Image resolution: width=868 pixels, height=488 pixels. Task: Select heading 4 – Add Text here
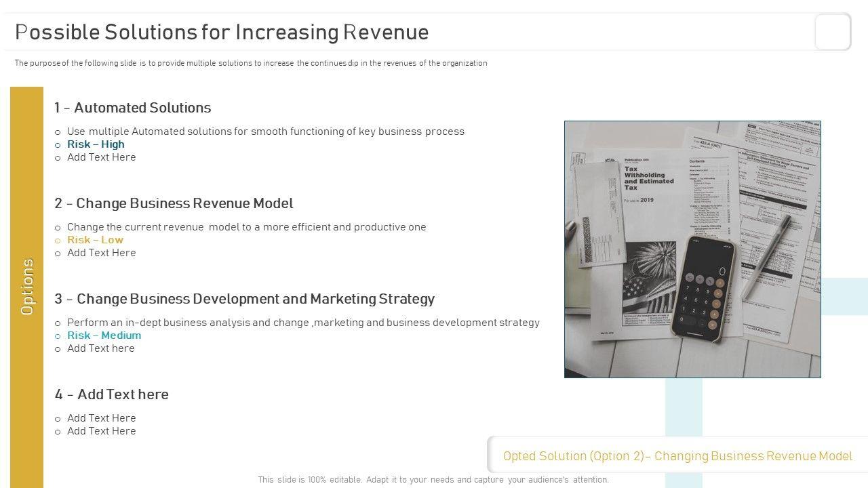click(x=112, y=394)
